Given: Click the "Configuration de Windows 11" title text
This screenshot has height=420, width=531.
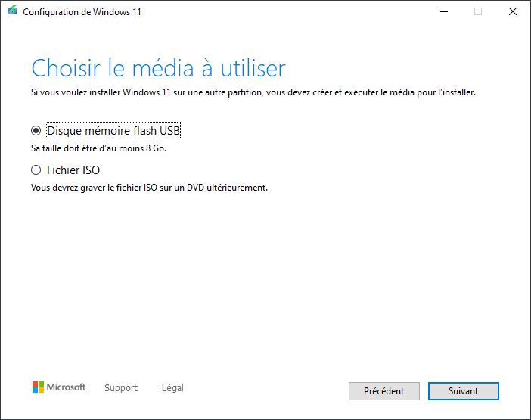Looking at the screenshot, I should 82,12.
